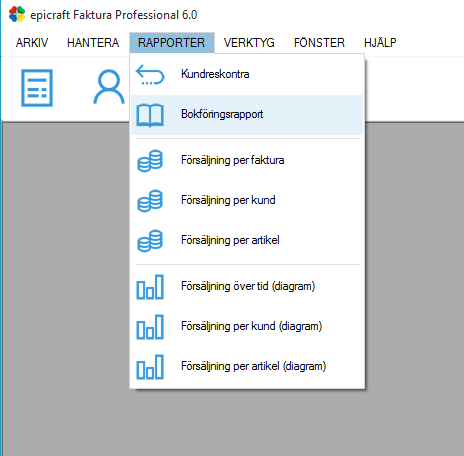Open the ARKIV menu
The width and height of the screenshot is (464, 456).
(x=32, y=43)
